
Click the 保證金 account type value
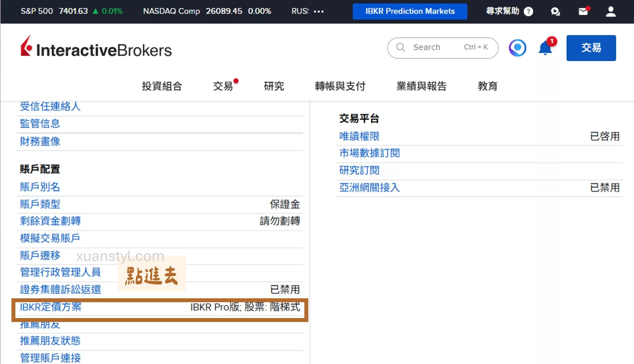coord(285,204)
